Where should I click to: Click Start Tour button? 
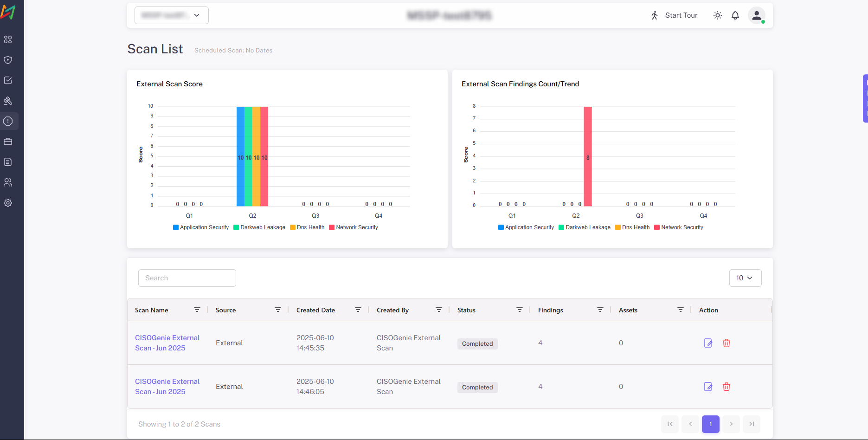click(675, 15)
